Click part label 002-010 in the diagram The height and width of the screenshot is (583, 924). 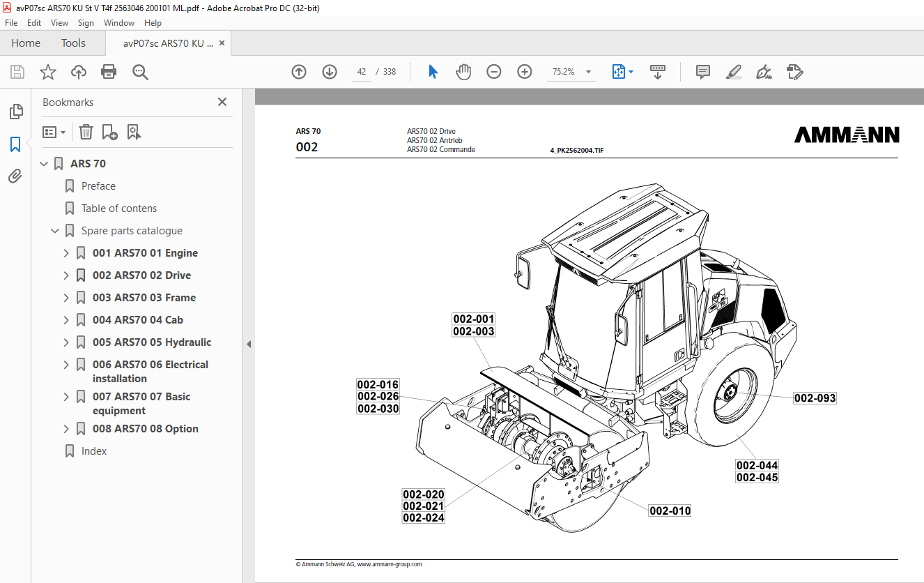pyautogui.click(x=670, y=510)
